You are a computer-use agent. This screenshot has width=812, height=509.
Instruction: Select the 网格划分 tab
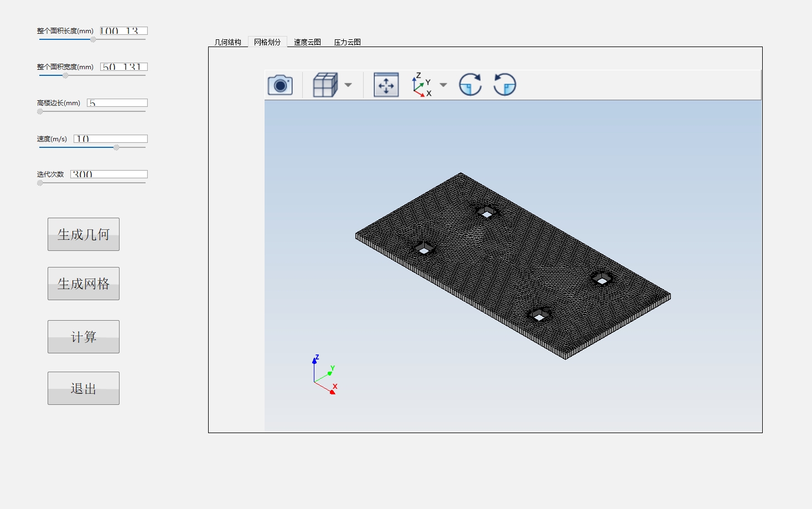[x=267, y=42]
